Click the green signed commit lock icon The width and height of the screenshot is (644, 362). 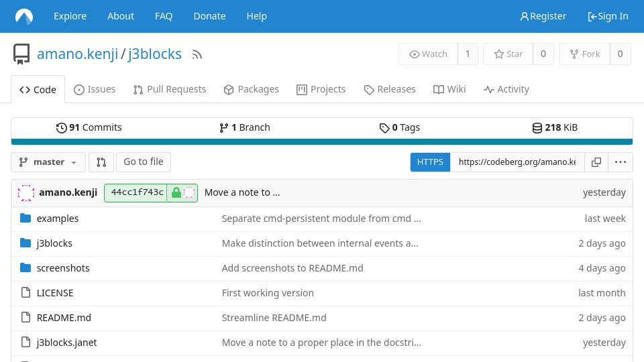coord(176,192)
